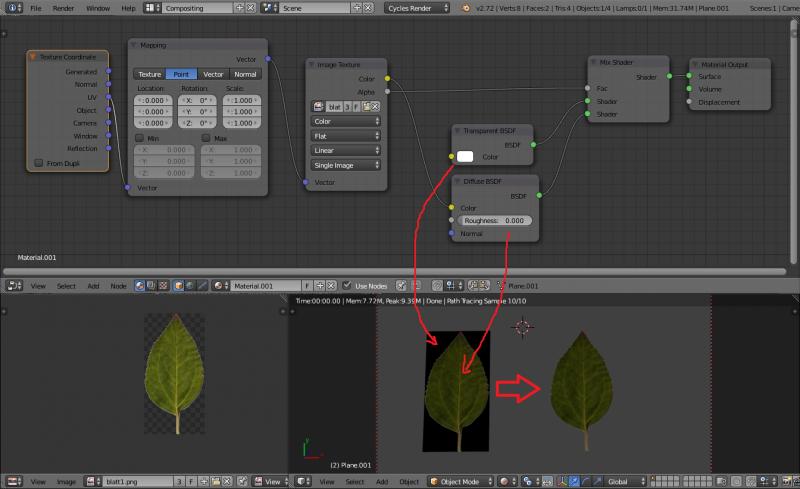Select the texture nodes tree type icon
The height and width of the screenshot is (489, 800).
(x=162, y=286)
